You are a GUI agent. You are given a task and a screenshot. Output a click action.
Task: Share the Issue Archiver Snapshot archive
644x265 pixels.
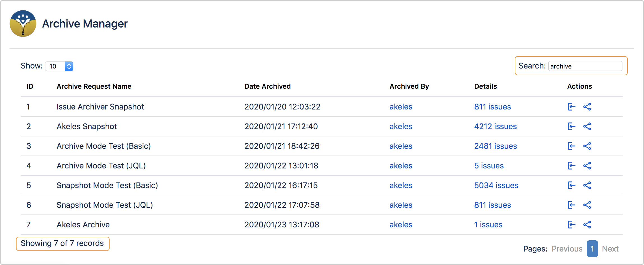(x=587, y=107)
